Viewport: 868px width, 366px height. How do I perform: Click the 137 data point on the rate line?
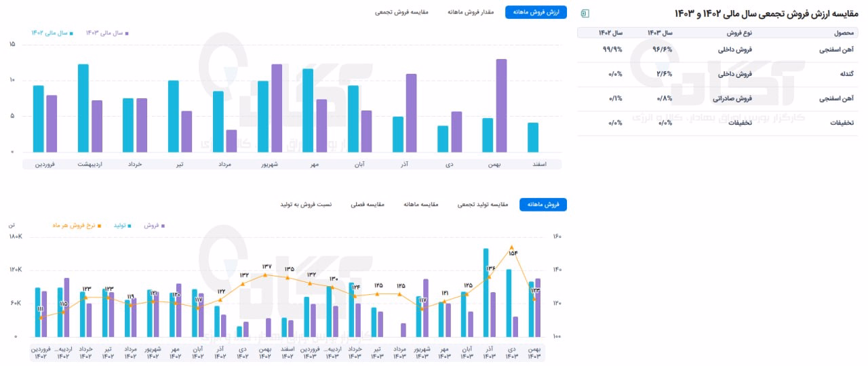tap(265, 274)
